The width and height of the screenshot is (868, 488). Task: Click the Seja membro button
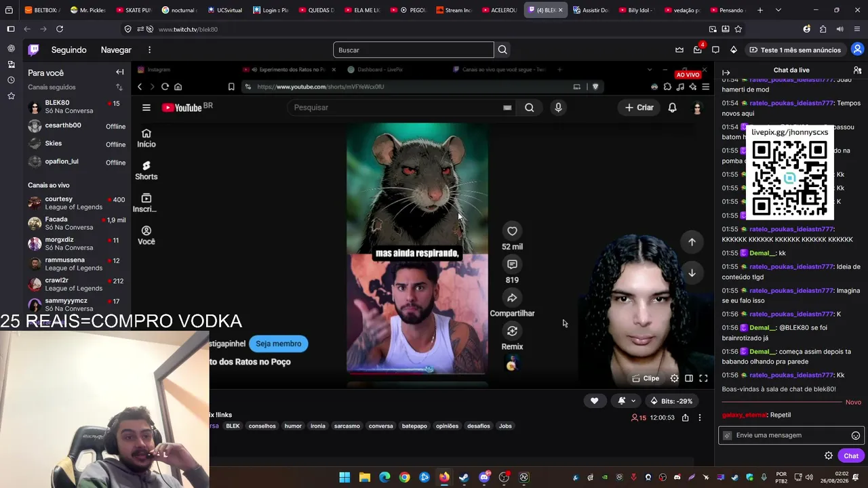point(278,344)
